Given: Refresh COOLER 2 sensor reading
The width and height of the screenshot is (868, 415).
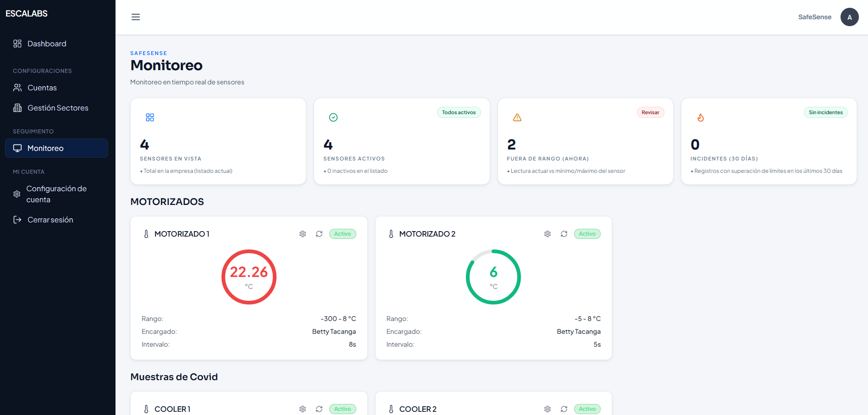Looking at the screenshot, I should click(x=564, y=409).
